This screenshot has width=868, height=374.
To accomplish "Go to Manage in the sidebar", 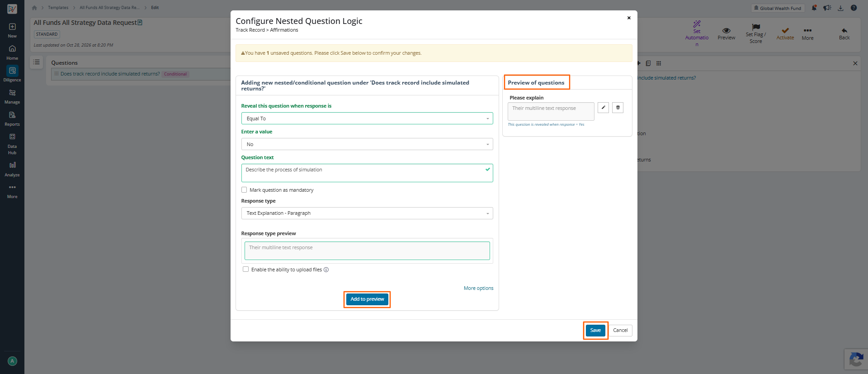I will tap(12, 96).
